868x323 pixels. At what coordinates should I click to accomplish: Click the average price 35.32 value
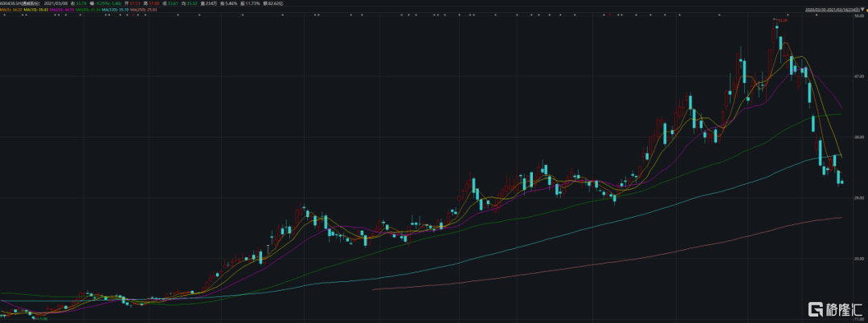tap(191, 3)
